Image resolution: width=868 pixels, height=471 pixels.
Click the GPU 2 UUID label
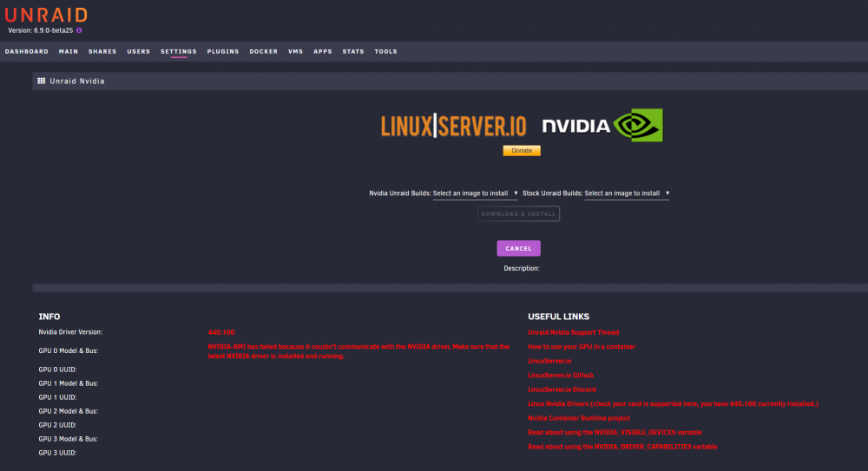57,425
